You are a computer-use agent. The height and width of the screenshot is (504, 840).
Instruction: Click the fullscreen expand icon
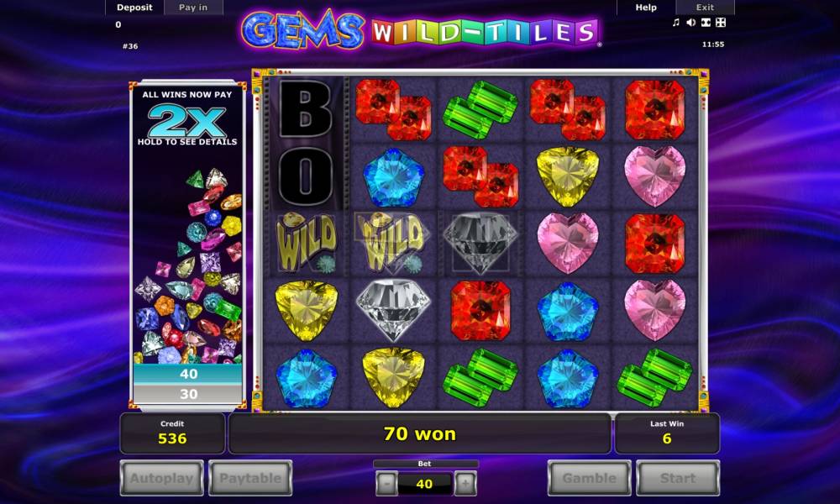721,22
